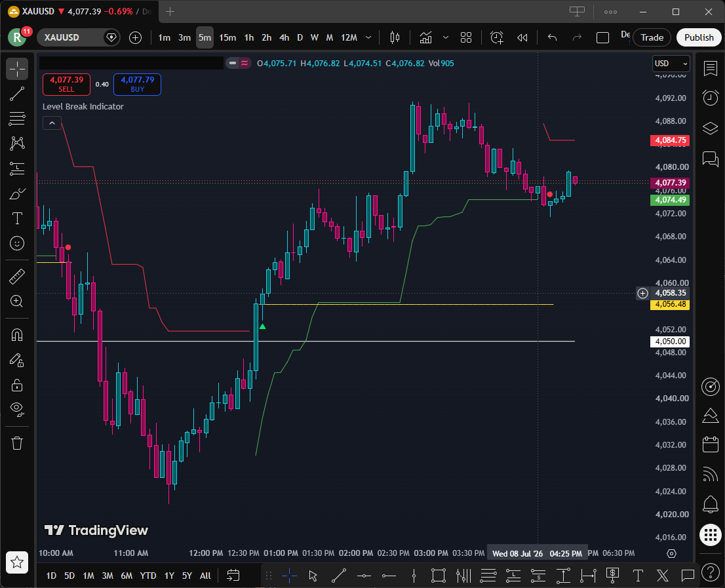Toggle lock all drawings
The width and height of the screenshot is (725, 588).
pos(17,385)
